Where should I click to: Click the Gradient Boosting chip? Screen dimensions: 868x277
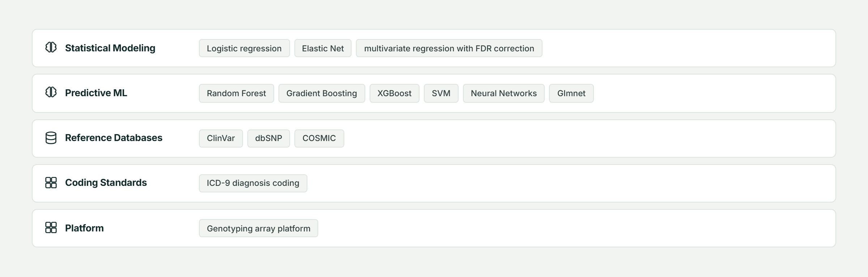coord(322,93)
